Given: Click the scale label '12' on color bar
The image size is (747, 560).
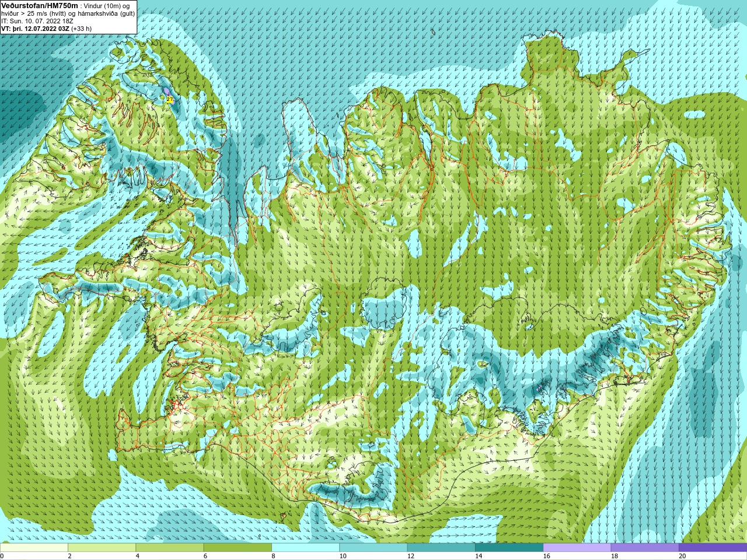Looking at the screenshot, I should click(411, 556).
